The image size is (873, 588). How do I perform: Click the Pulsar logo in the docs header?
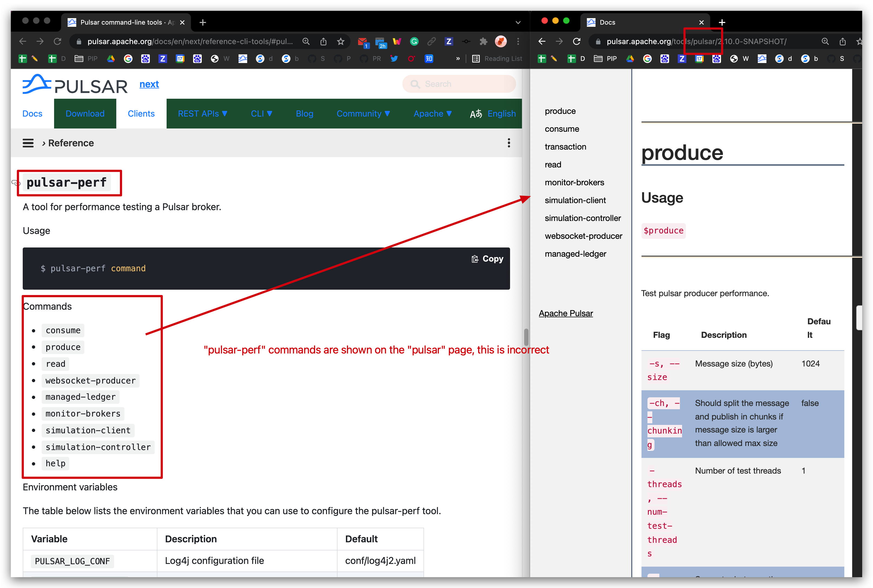(x=75, y=85)
